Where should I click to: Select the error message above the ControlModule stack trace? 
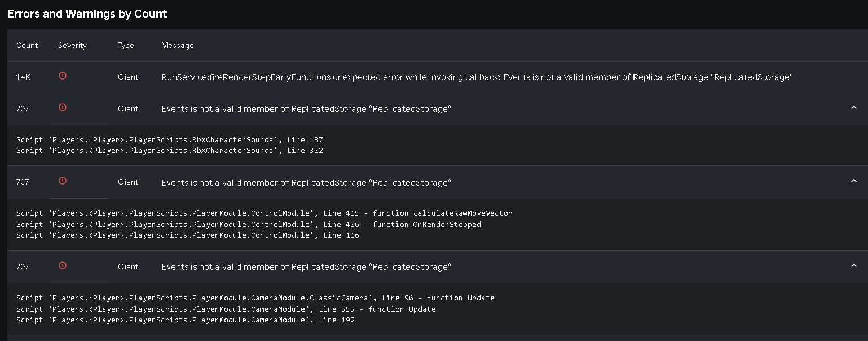306,183
